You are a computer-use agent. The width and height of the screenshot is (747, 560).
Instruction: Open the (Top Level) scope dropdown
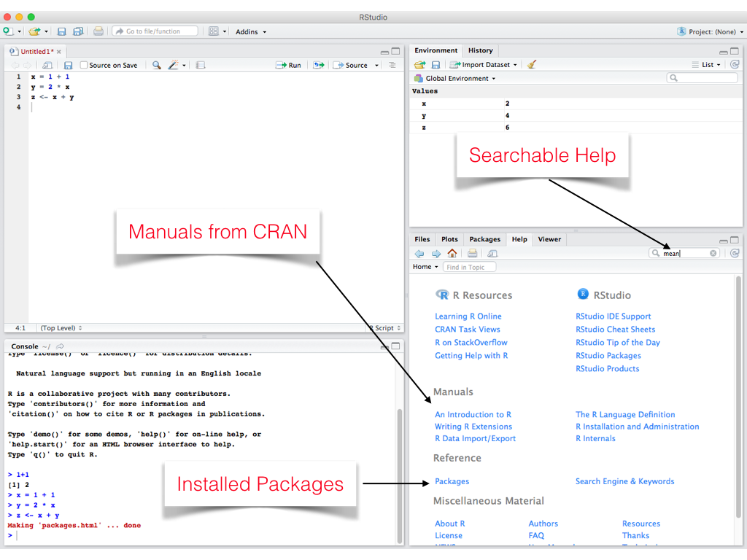(61, 328)
